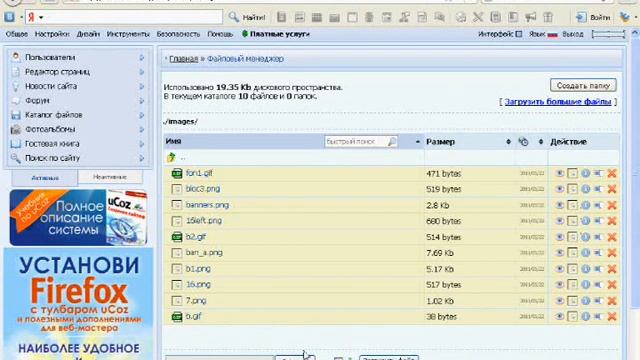Open the Безопасность menu
This screenshot has height=360, width=640.
pos(178,34)
